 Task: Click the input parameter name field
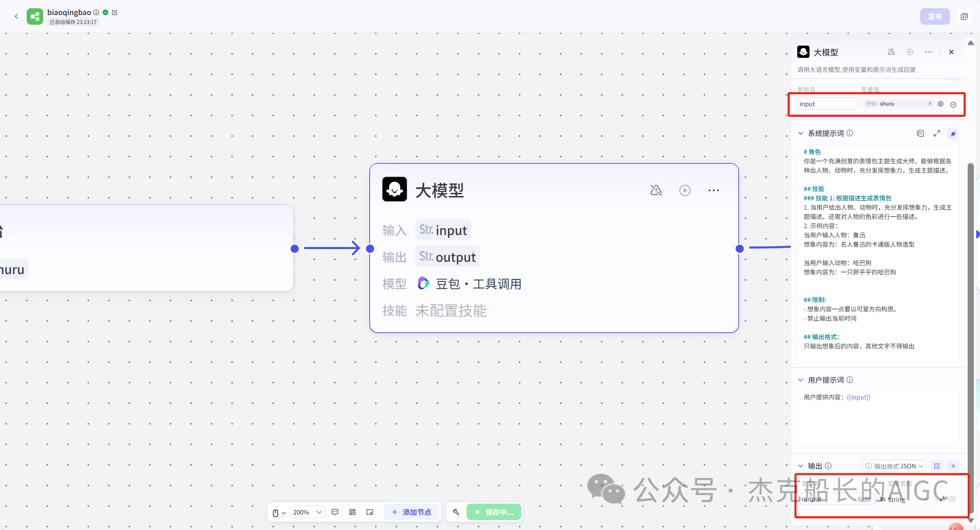[x=827, y=103]
